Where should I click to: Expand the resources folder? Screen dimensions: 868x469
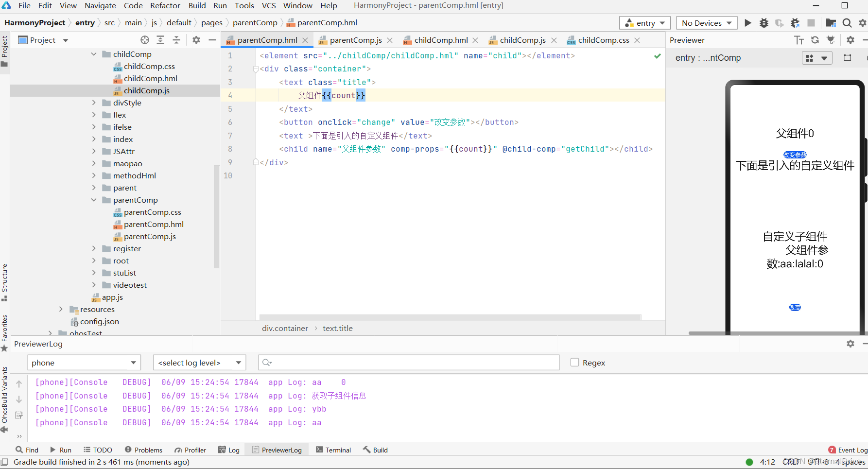[61, 309]
